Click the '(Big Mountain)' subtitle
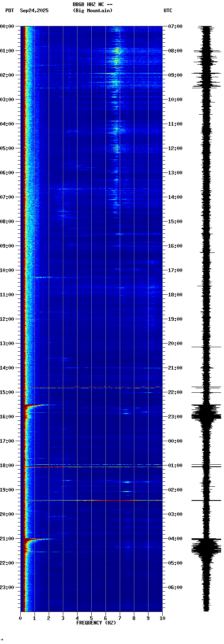Viewport: 224px width, 644px height. click(x=93, y=11)
